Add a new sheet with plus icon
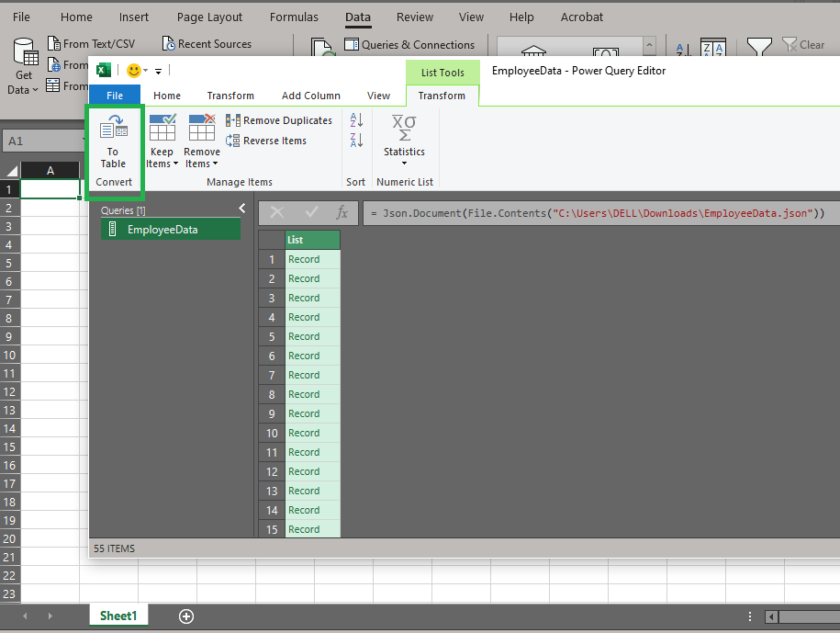Viewport: 840px width, 633px height. pyautogui.click(x=185, y=616)
